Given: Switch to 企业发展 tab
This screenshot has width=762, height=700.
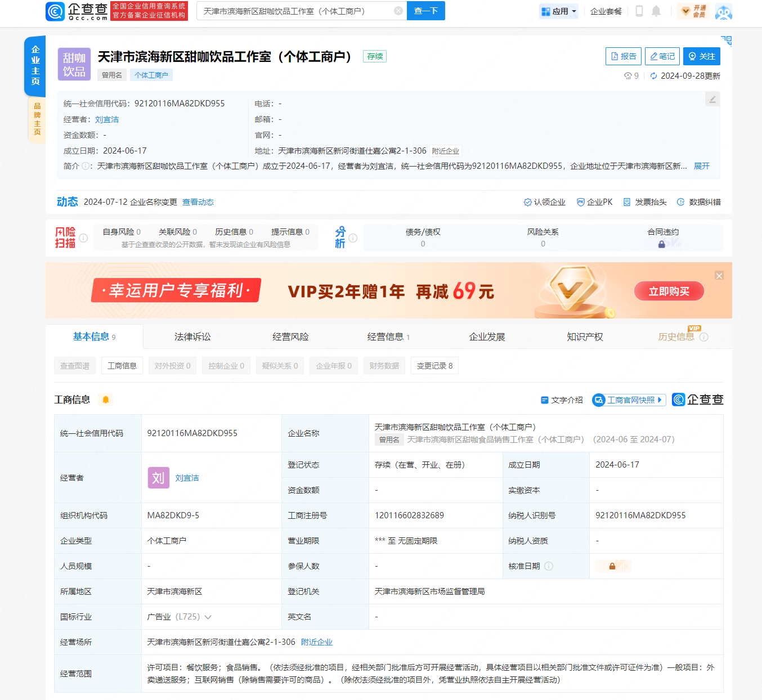Looking at the screenshot, I should click(x=487, y=337).
